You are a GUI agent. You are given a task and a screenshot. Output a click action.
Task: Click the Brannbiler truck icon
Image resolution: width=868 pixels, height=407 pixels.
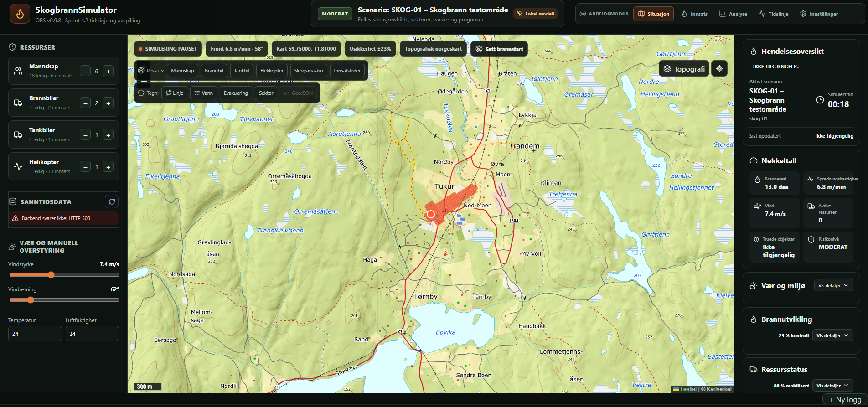(x=18, y=103)
